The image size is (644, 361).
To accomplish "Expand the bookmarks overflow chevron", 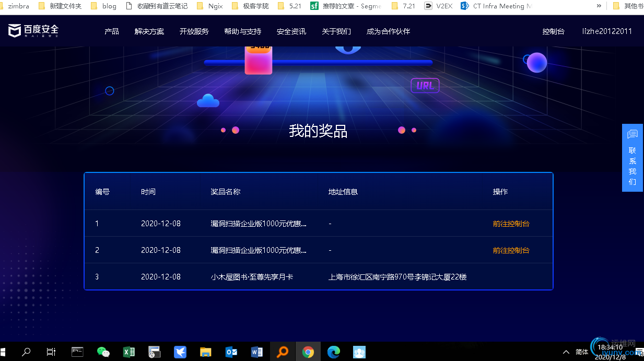I will [x=599, y=6].
